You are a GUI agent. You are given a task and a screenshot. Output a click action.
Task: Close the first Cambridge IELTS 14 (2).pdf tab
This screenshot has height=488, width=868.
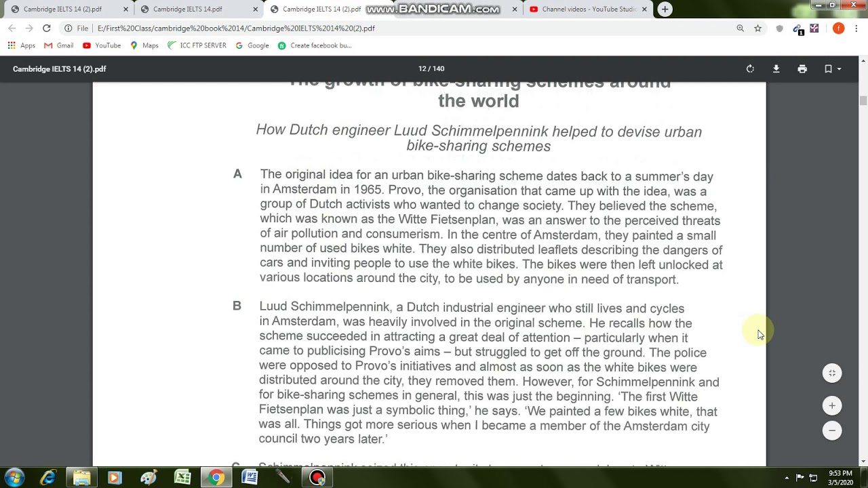(x=125, y=9)
